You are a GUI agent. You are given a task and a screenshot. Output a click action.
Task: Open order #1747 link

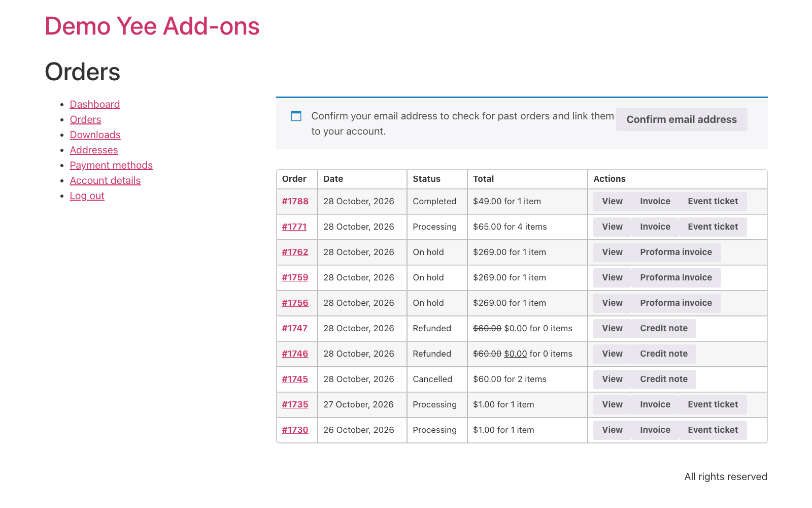(295, 328)
